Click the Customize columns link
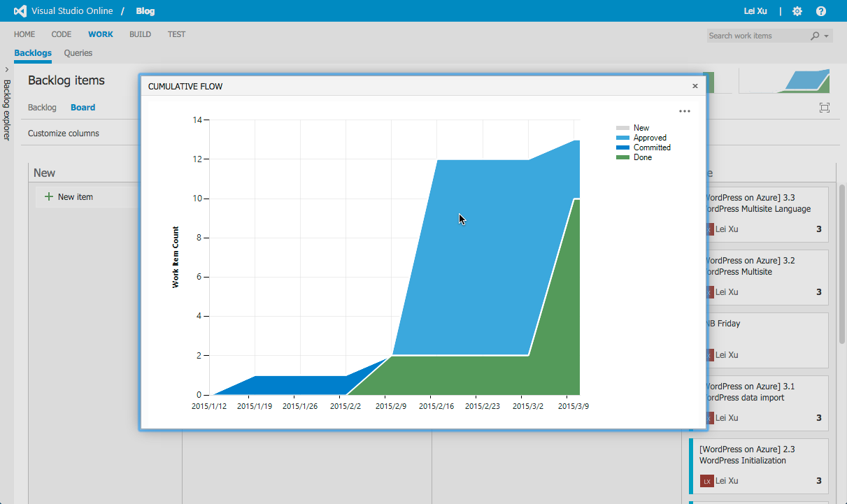This screenshot has height=504, width=847. click(x=64, y=134)
